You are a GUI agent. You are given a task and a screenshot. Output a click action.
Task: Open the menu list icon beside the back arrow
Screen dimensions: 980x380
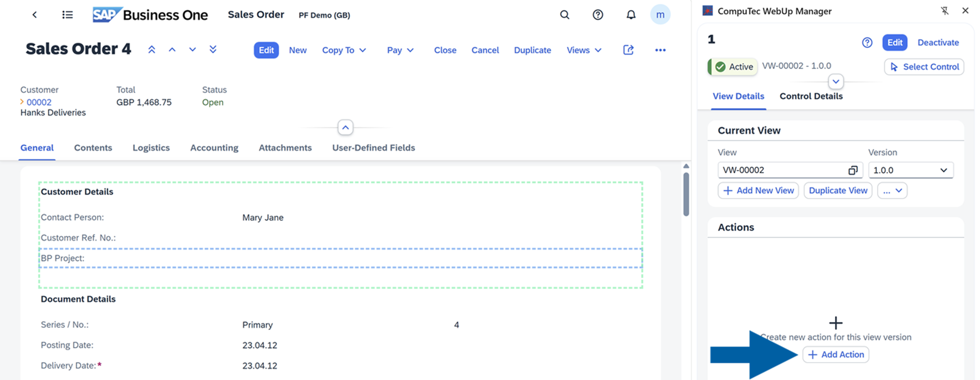67,14
